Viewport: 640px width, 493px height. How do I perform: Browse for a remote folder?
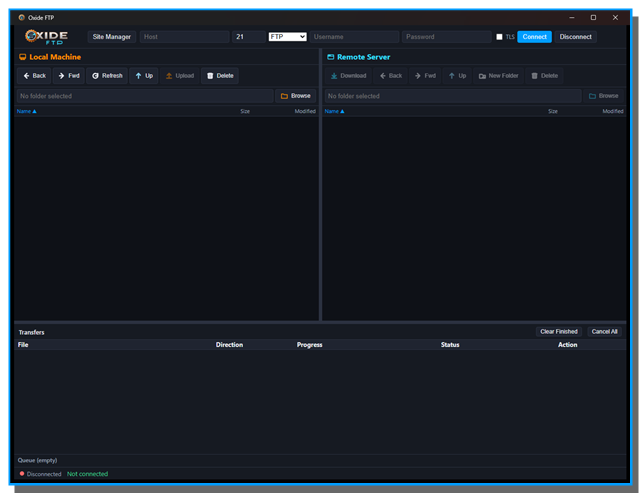pos(603,96)
